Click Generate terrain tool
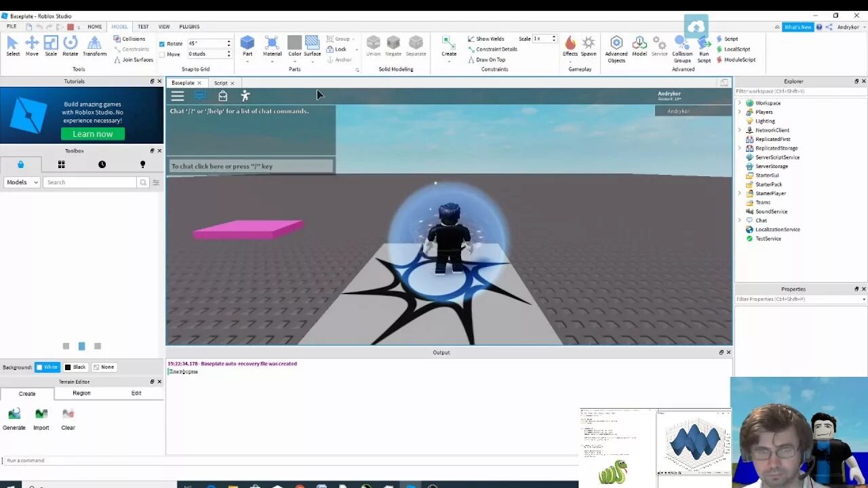This screenshot has width=868, height=488. tap(14, 419)
